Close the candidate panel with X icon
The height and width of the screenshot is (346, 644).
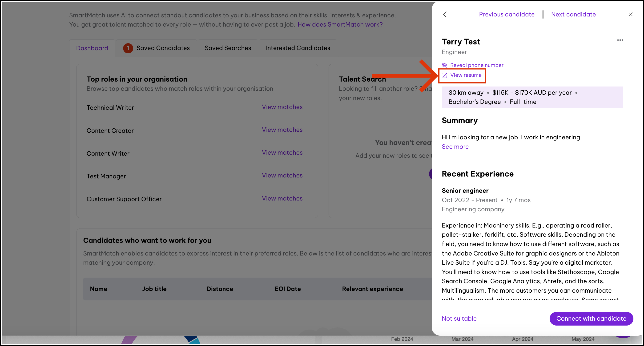pyautogui.click(x=631, y=15)
